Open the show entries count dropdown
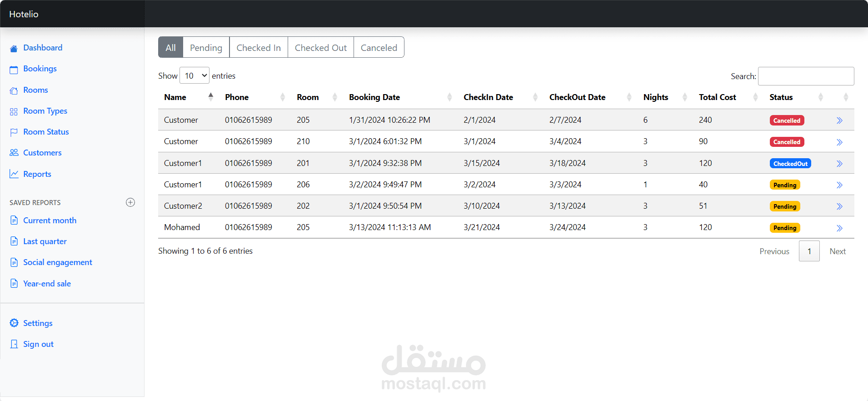The height and width of the screenshot is (401, 868). tap(195, 75)
